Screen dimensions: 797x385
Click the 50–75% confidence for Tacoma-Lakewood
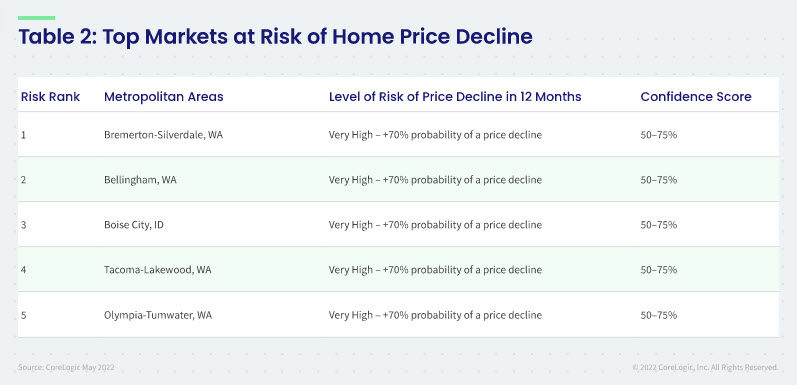tap(659, 270)
